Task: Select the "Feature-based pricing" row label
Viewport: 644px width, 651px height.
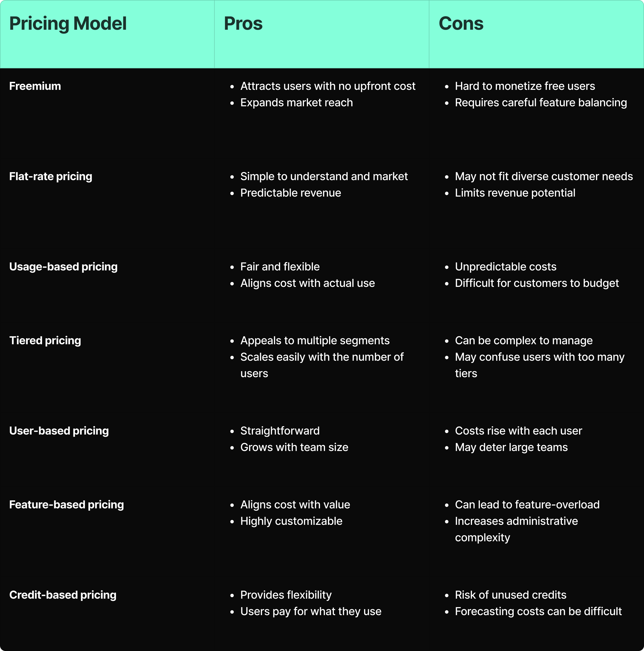Action: point(66,505)
